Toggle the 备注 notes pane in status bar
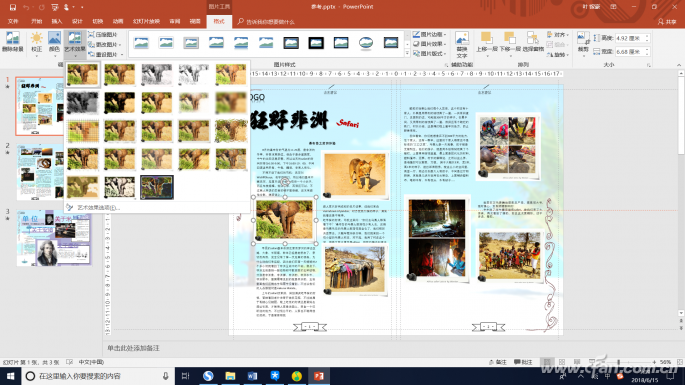The height and width of the screenshot is (385, 685). click(498, 362)
